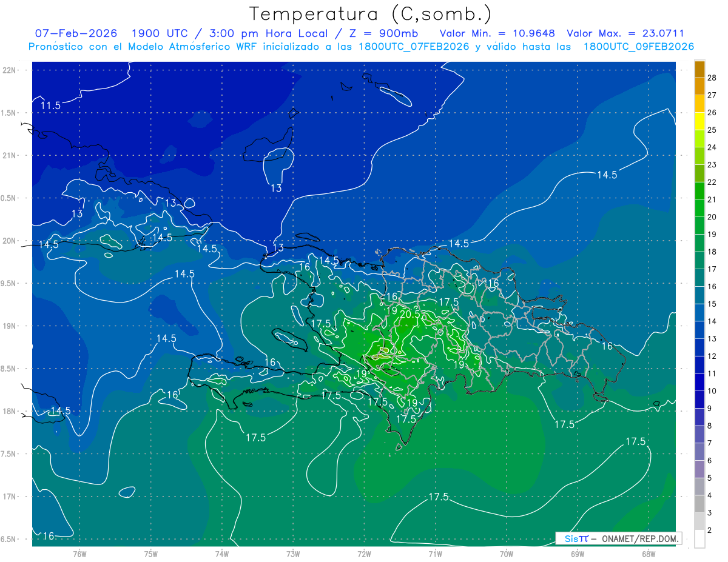Click legend value '23'
728x562 pixels.
[x=712, y=165]
